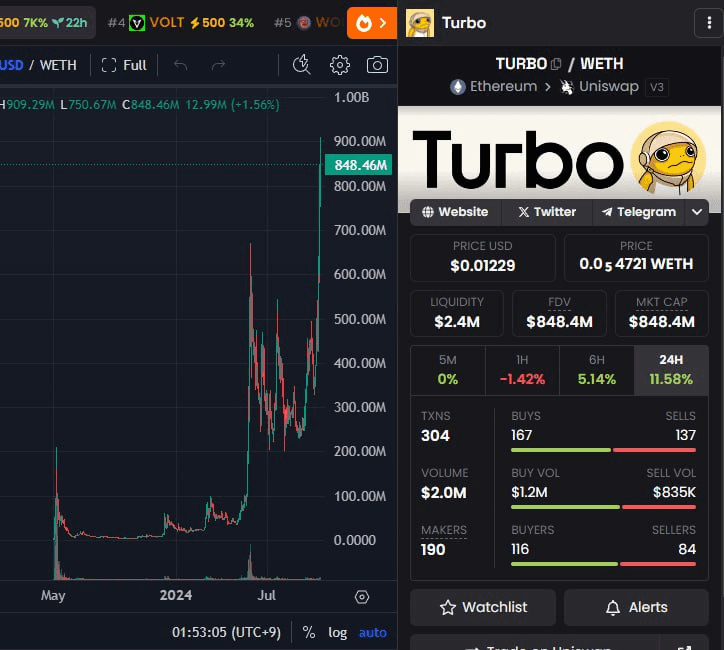Viewport: 724px width, 650px height.
Task: Select the 1H stats tab
Action: tap(522, 370)
